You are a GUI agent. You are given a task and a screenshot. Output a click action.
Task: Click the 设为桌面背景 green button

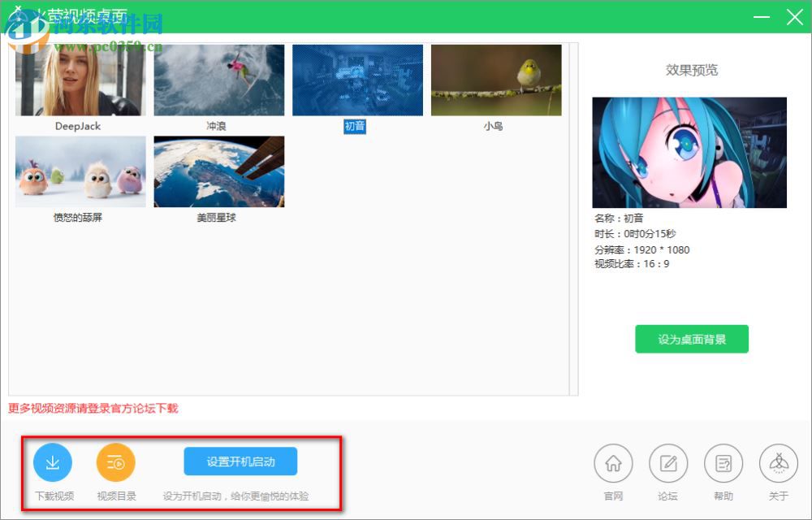click(x=691, y=339)
